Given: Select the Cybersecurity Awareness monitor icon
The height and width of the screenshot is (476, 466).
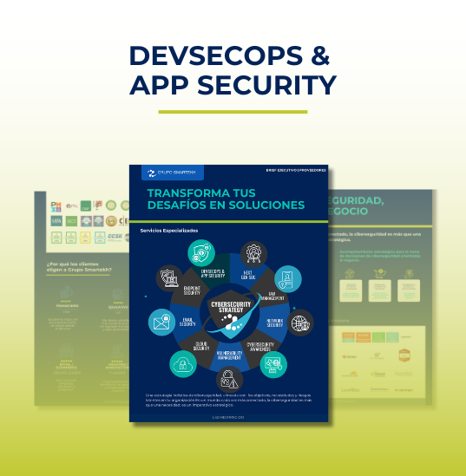Looking at the screenshot, I should [273, 364].
